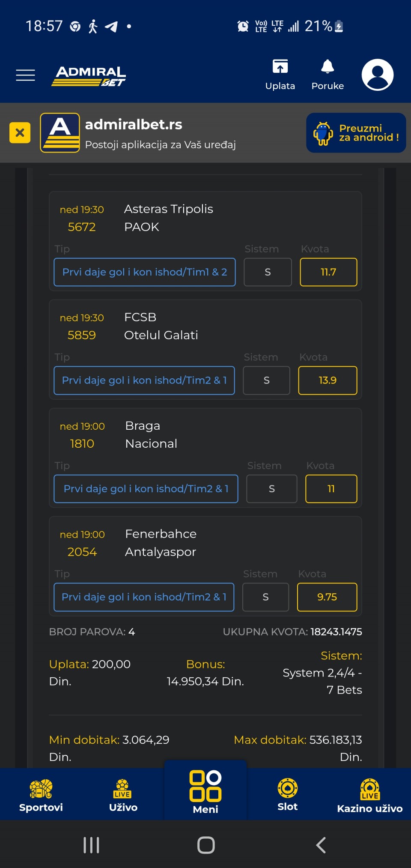Select the 11.7 odds box
Image resolution: width=411 pixels, height=868 pixels.
point(328,272)
